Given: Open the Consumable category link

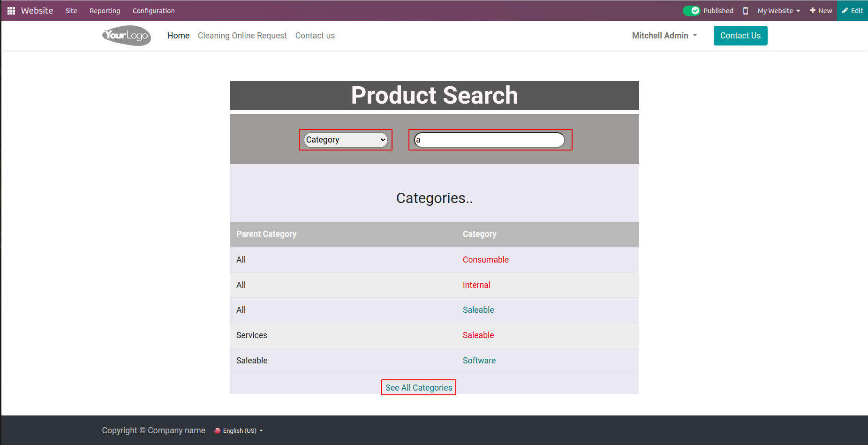Looking at the screenshot, I should coord(485,260).
